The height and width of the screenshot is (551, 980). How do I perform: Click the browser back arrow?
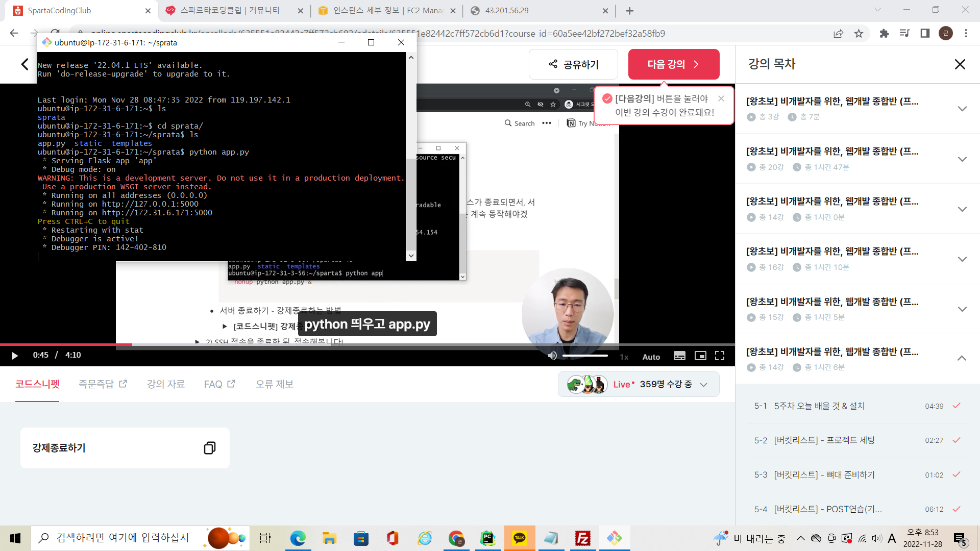pyautogui.click(x=14, y=33)
